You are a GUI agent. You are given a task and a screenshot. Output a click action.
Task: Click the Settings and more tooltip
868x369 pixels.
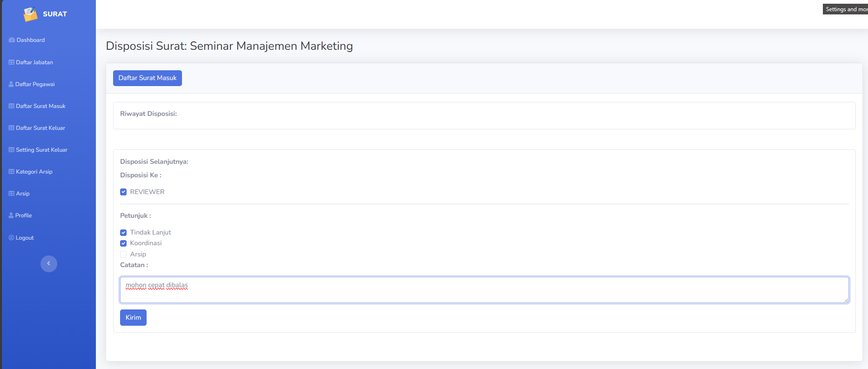click(x=845, y=9)
